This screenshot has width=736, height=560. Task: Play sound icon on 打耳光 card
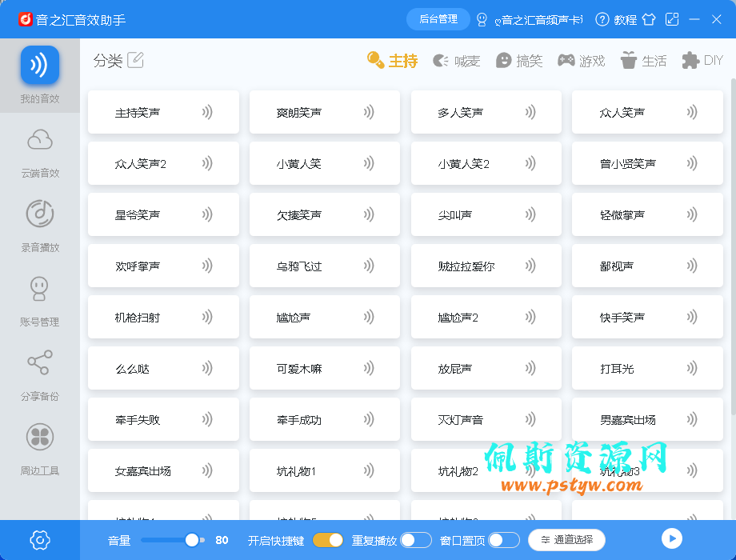pos(691,368)
